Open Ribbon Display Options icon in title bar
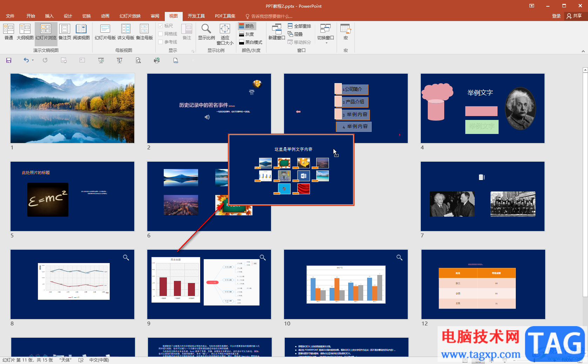Viewport: 588px width, 364px height. tap(532, 6)
